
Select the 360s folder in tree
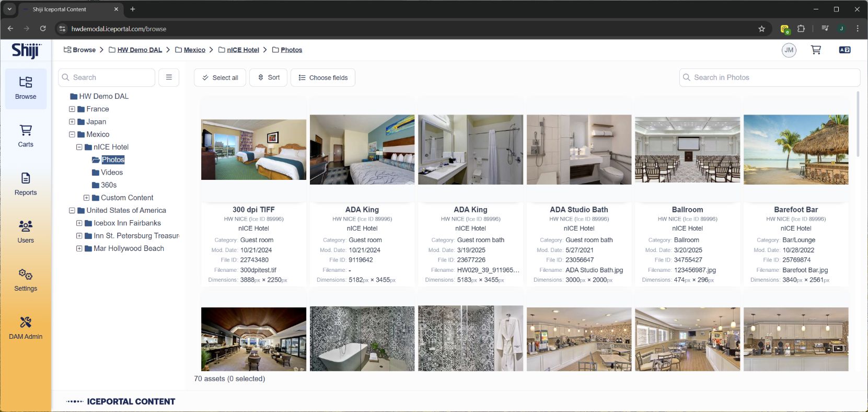(109, 185)
